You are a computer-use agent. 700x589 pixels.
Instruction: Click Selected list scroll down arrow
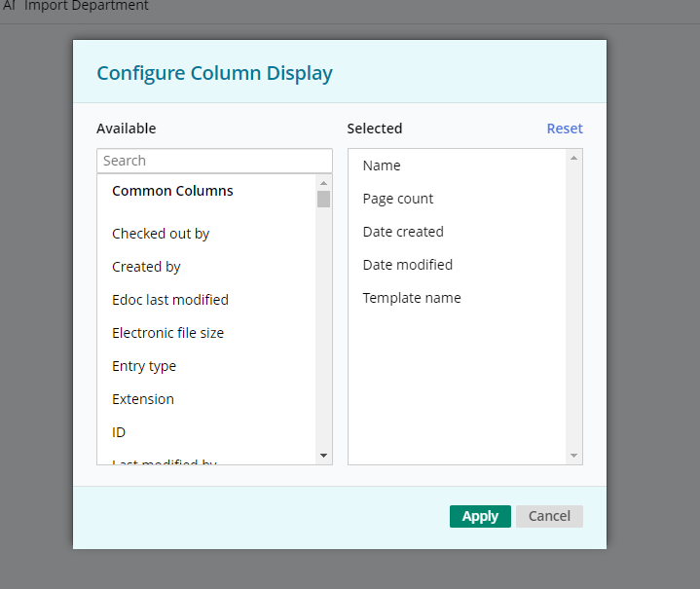573,456
